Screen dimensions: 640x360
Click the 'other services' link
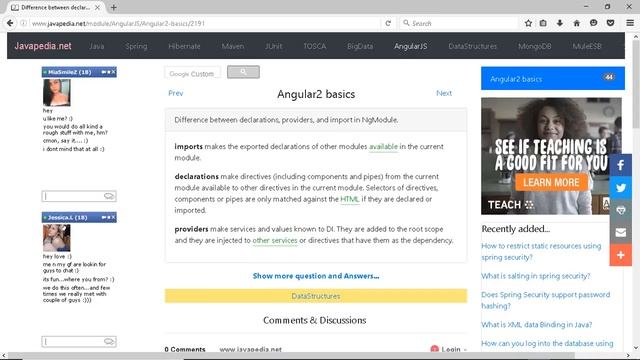[x=275, y=240]
